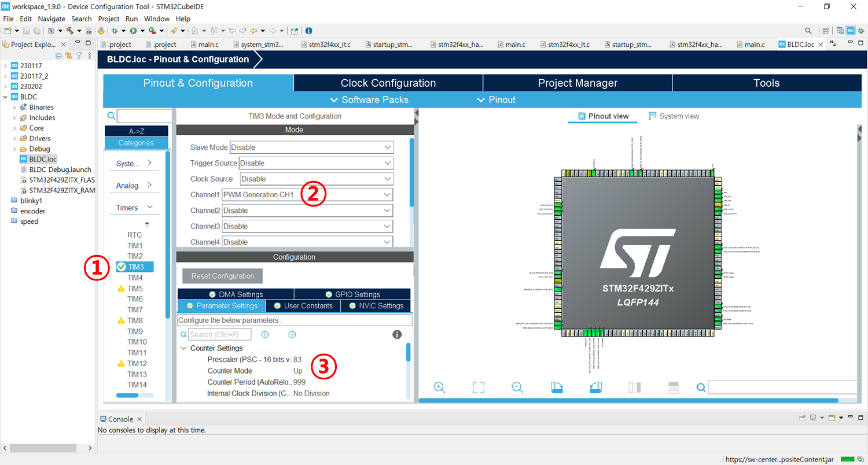The image size is (868, 465).
Task: Rotate the chip counter-clockwise
Action: 596,387
